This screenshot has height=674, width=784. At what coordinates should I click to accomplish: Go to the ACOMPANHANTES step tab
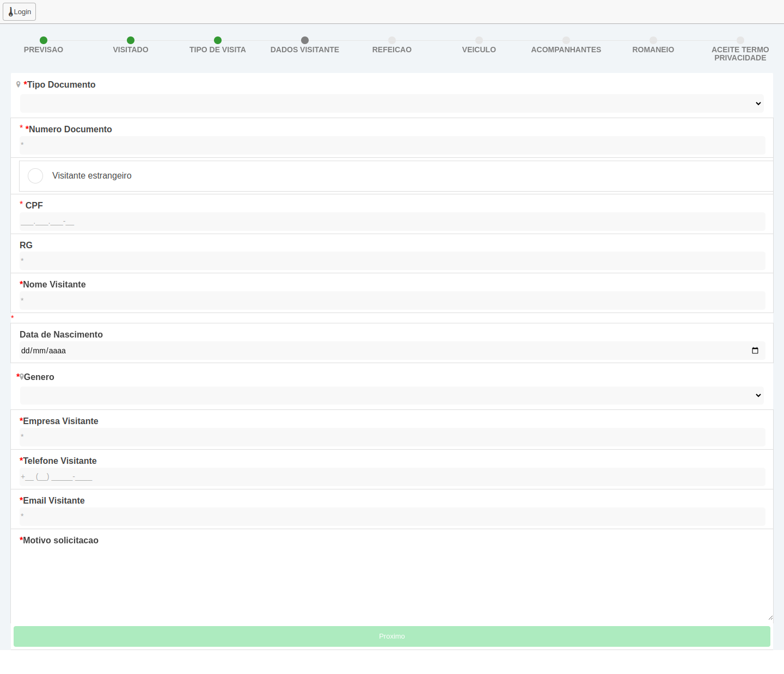coord(566,49)
